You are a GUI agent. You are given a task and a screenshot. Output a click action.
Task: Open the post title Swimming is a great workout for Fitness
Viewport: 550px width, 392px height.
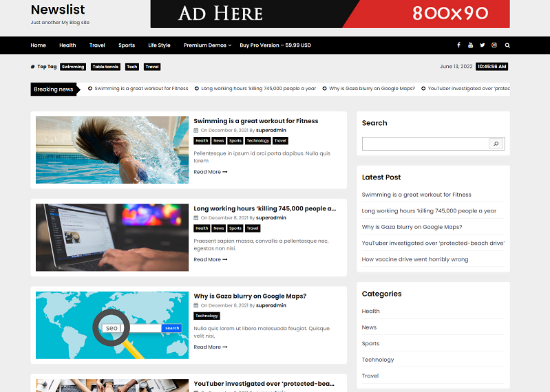pyautogui.click(x=255, y=121)
